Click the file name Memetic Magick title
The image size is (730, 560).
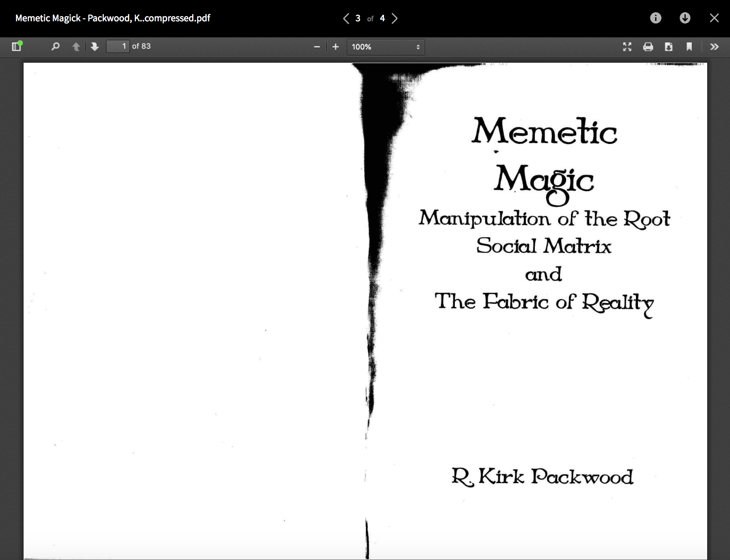[113, 18]
